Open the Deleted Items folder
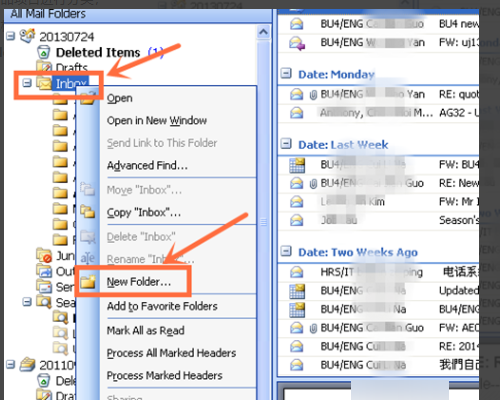500x400 pixels. point(98,52)
